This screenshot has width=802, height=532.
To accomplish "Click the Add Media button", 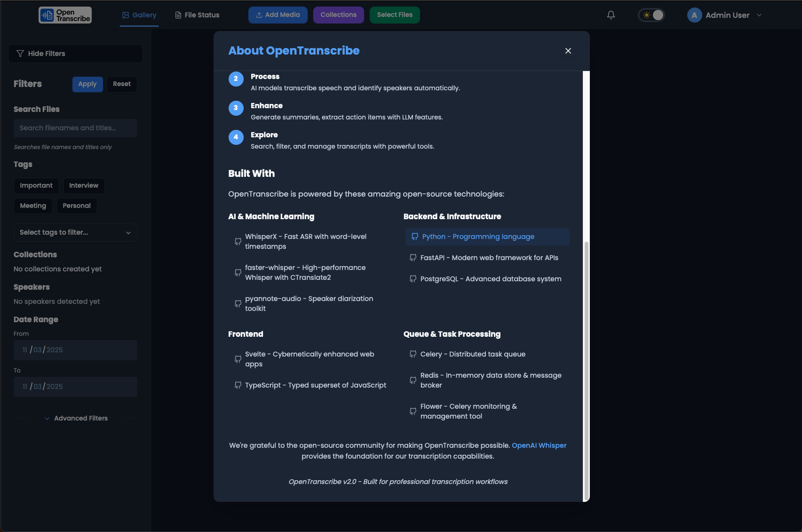I will pyautogui.click(x=278, y=15).
